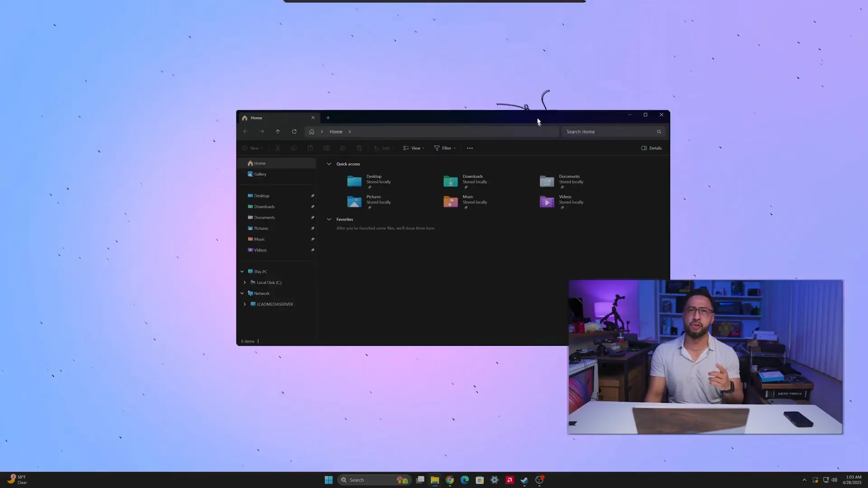This screenshot has width=868, height=488.
Task: Click the Cut scissors icon
Action: coord(278,148)
